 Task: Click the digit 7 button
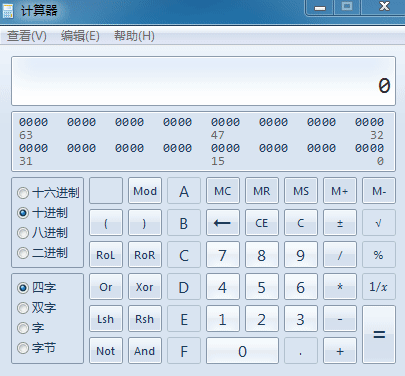[223, 255]
